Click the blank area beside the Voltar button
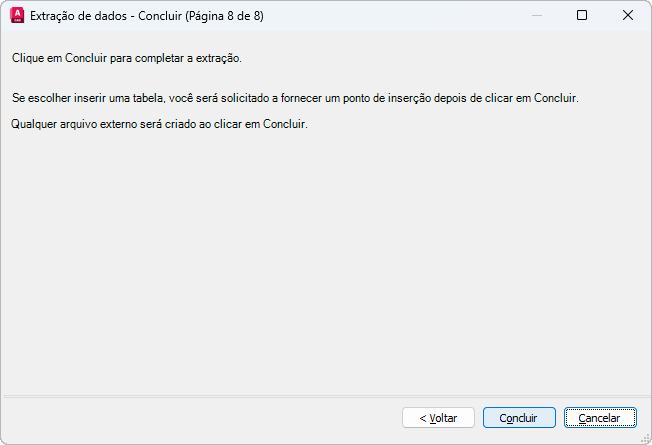The image size is (652, 445). click(200, 418)
